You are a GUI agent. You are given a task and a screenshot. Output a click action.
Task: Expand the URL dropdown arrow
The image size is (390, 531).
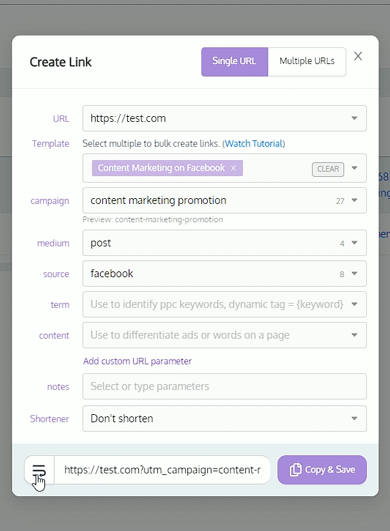pyautogui.click(x=354, y=118)
